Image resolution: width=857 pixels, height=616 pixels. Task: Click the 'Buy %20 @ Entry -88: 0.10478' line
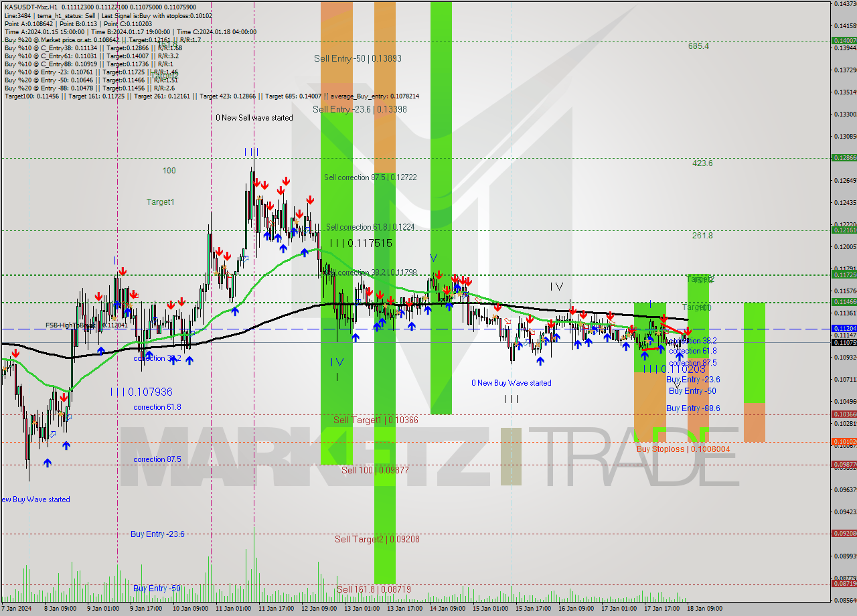90,88
